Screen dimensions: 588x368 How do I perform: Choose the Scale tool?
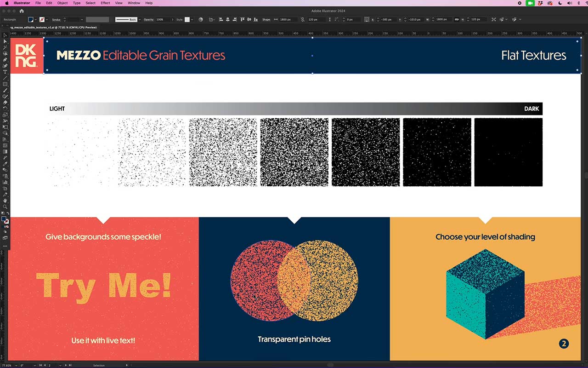pyautogui.click(x=5, y=115)
